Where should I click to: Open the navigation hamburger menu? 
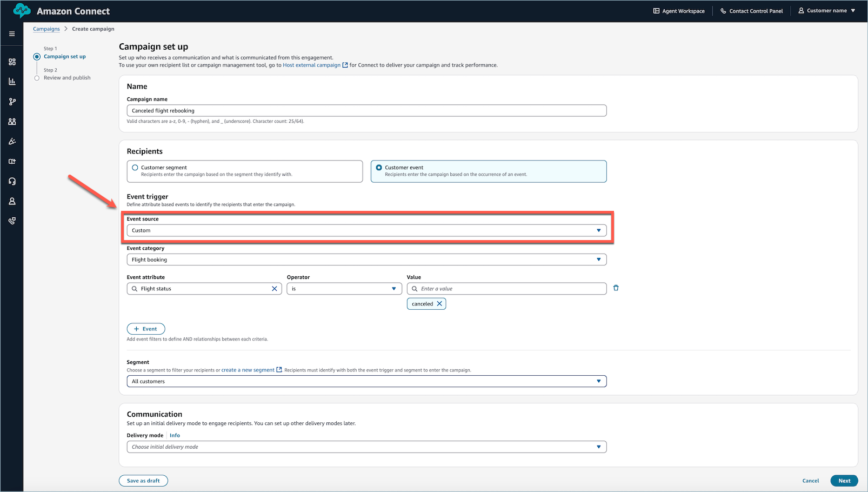(x=12, y=34)
